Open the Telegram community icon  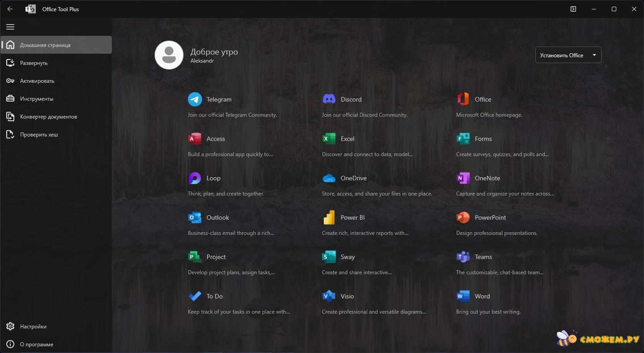(x=195, y=99)
